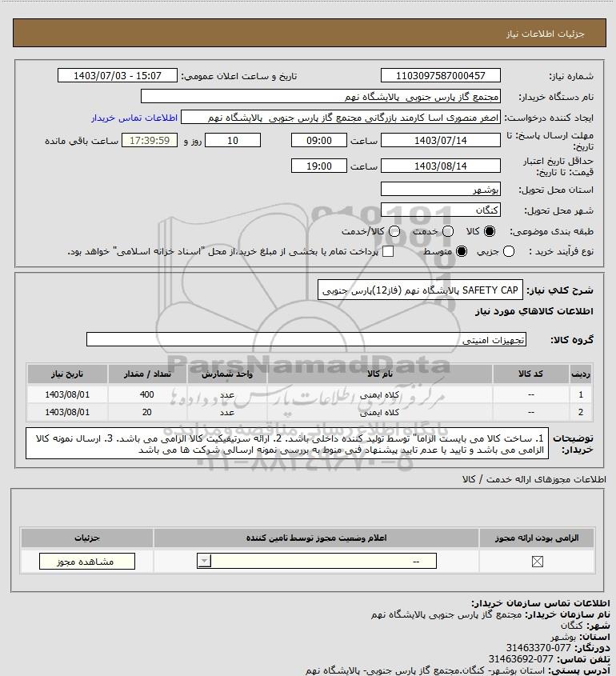Click the ردیف column header
616x676 pixels.
coord(581,374)
